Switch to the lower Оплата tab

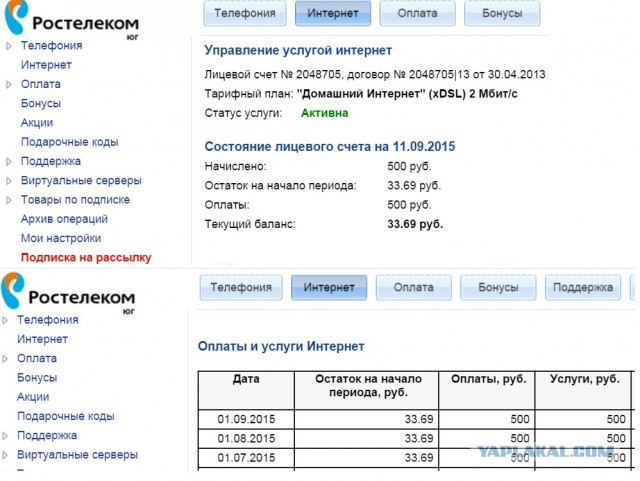[x=413, y=287]
